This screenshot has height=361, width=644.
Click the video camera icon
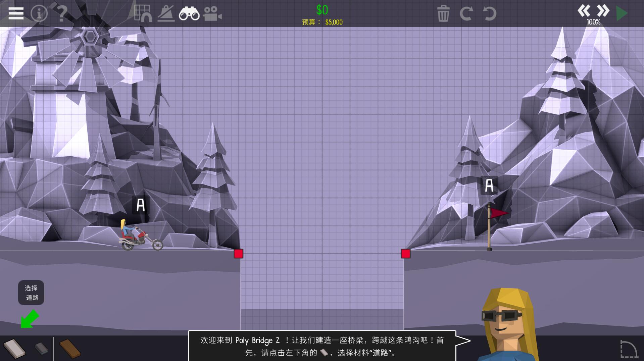tap(212, 14)
